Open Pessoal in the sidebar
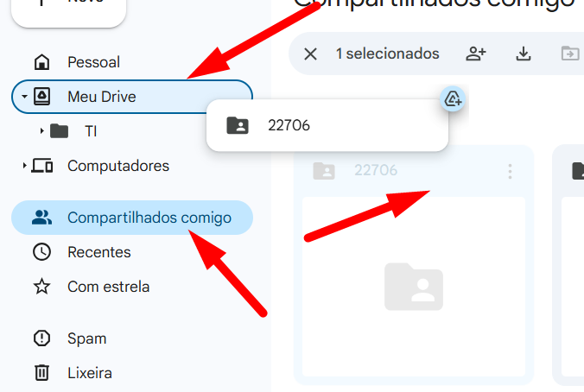This screenshot has width=584, height=392. (93, 62)
